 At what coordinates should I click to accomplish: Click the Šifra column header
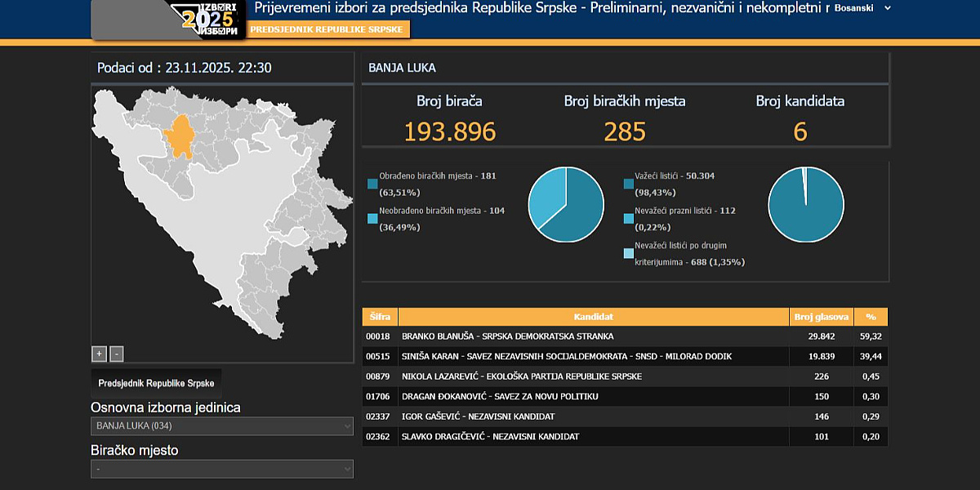pyautogui.click(x=379, y=317)
